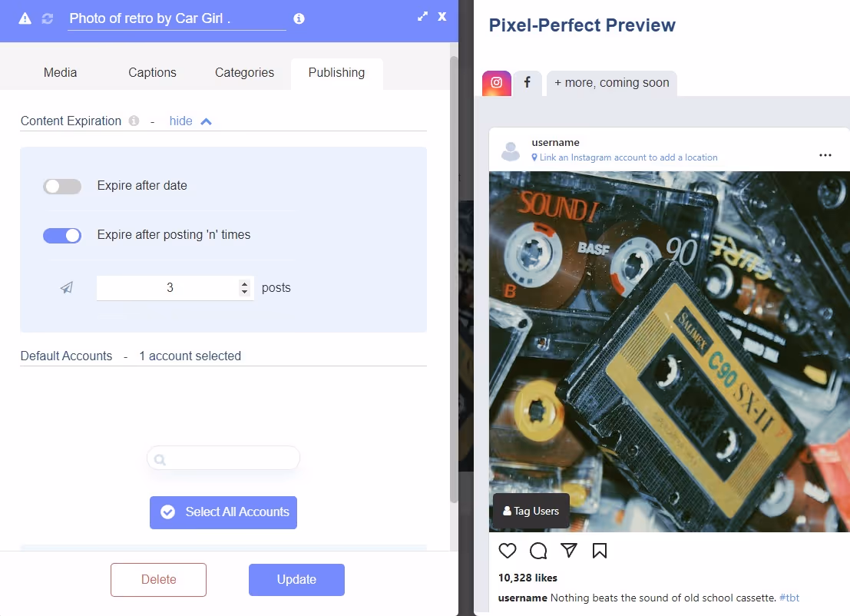Open the info icon beside the title
The height and width of the screenshot is (616, 850).
tap(299, 18)
